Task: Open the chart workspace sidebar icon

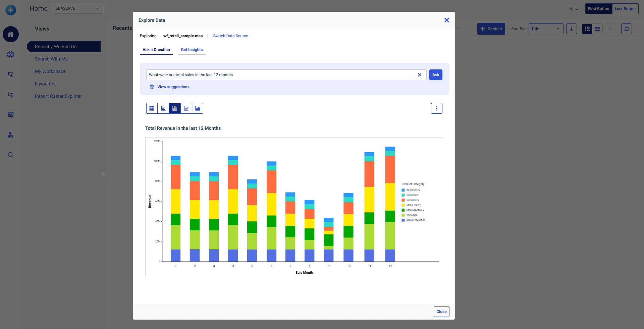Action: point(11,74)
